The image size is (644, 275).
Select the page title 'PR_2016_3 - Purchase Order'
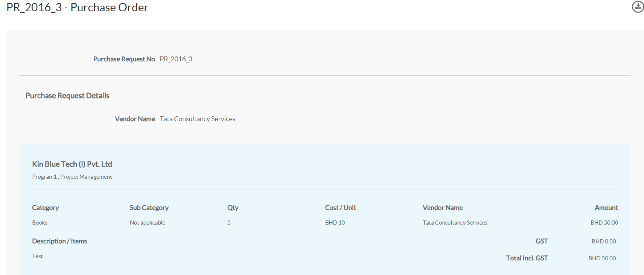77,8
